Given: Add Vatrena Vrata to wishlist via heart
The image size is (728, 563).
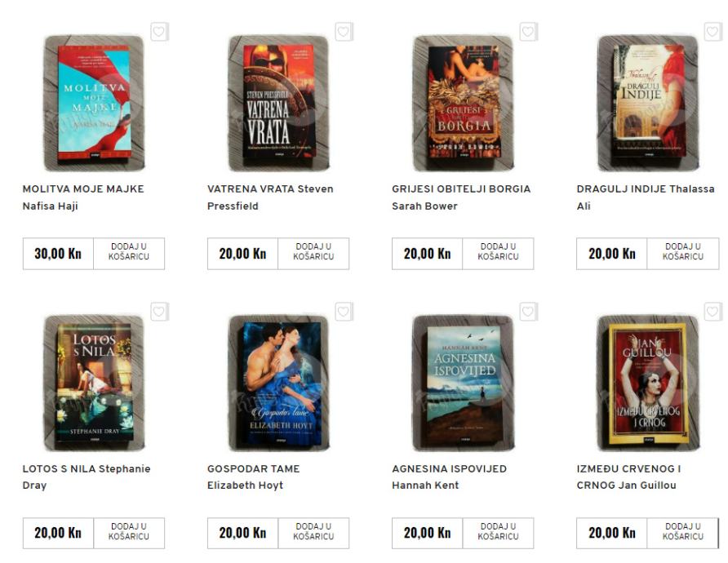Looking at the screenshot, I should 344,32.
